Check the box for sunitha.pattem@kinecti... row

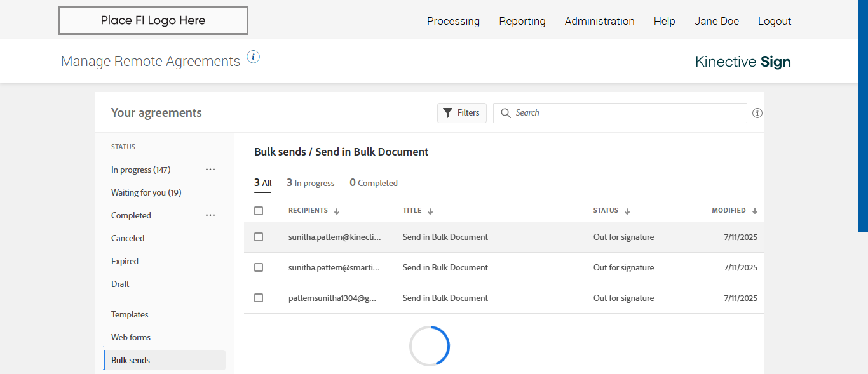[259, 237]
